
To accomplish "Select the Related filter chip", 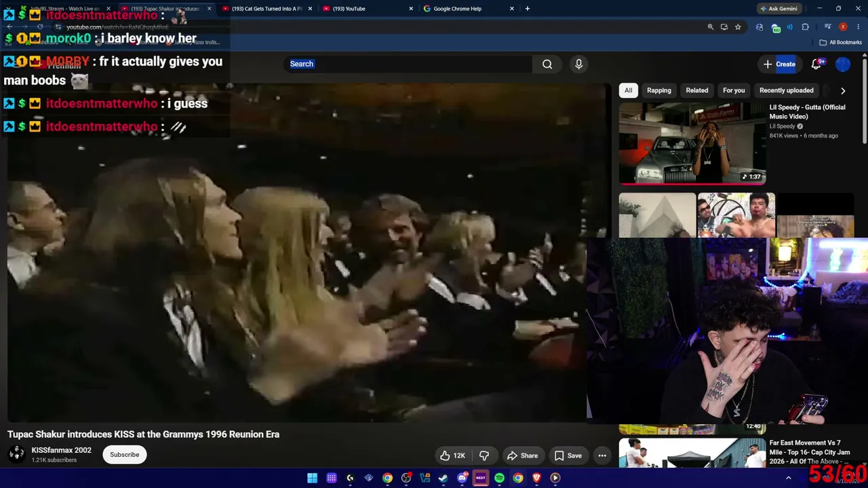I will [697, 90].
